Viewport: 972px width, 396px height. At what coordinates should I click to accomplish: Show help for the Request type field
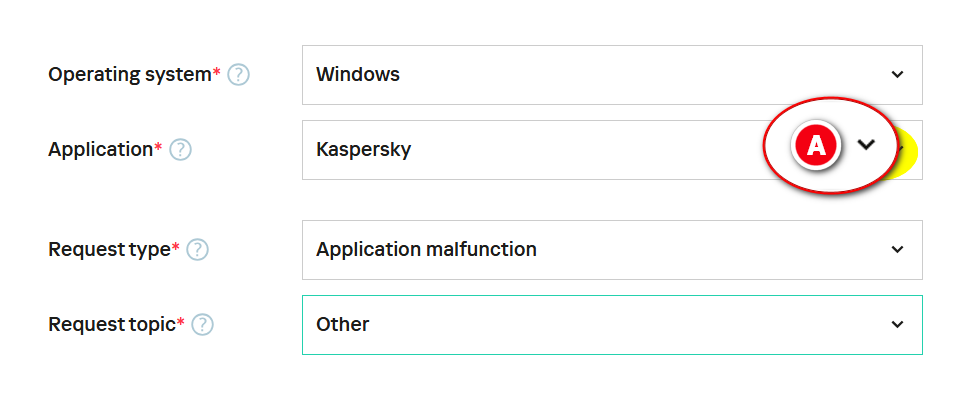pos(198,250)
